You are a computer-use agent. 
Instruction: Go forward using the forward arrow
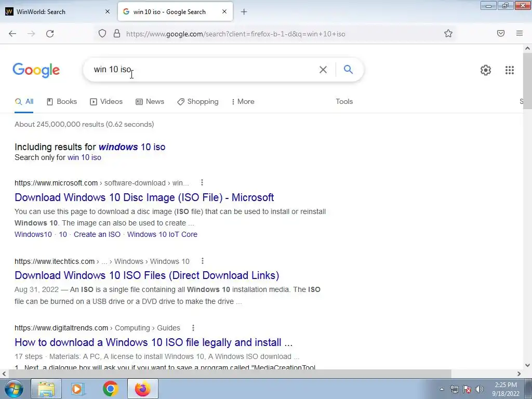click(31, 34)
